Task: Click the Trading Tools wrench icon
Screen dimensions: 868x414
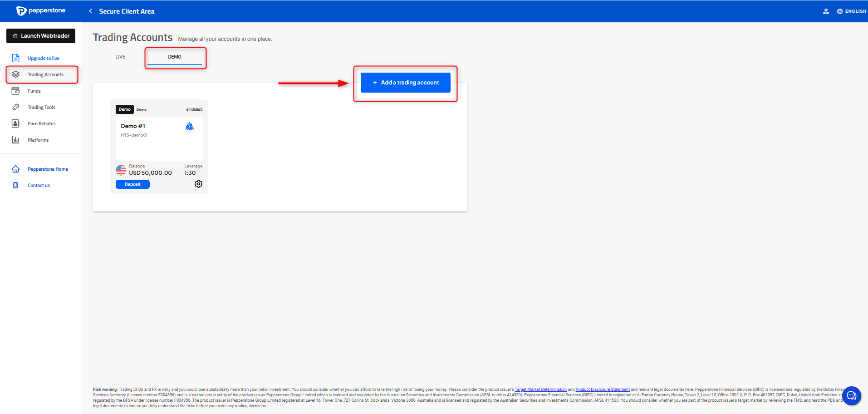Action: coord(16,107)
